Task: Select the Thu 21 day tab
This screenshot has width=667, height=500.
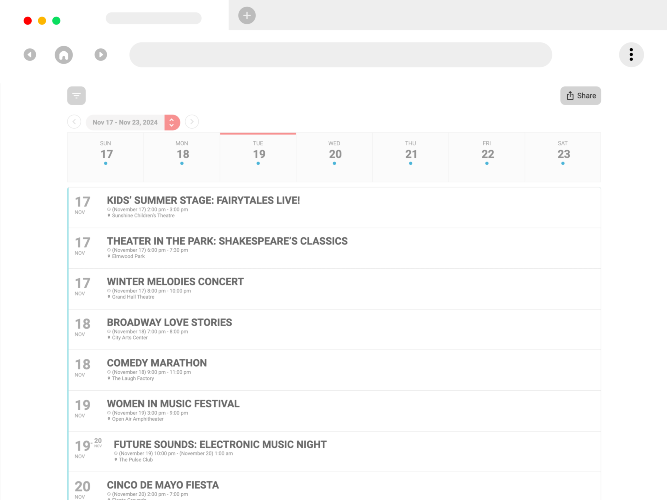Action: pyautogui.click(x=410, y=157)
